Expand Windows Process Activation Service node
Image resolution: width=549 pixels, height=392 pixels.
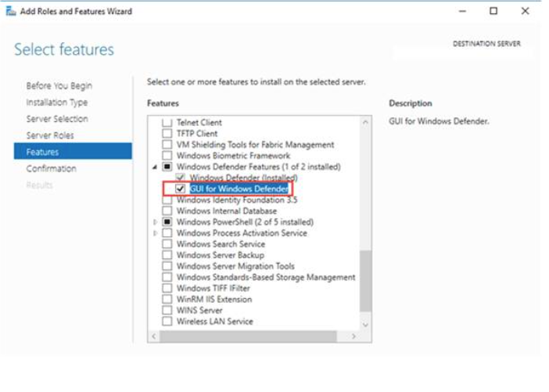[155, 233]
